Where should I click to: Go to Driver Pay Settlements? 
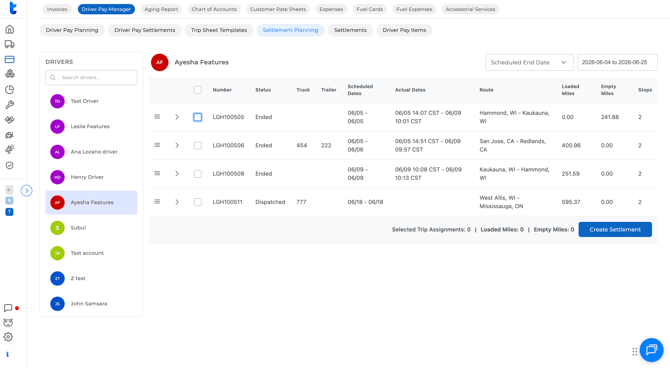click(145, 30)
